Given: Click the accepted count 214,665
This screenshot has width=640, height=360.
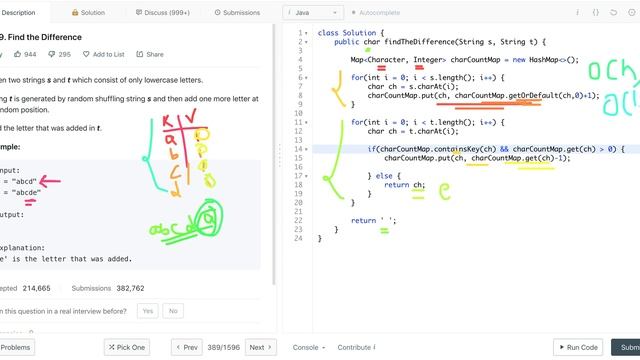Looking at the screenshot, I should [36, 288].
